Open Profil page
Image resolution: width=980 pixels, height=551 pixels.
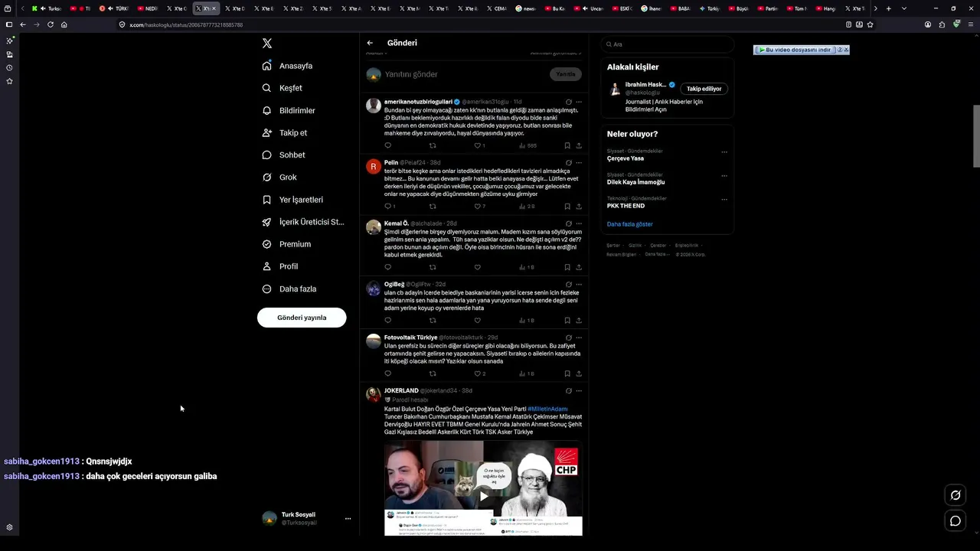point(280,266)
